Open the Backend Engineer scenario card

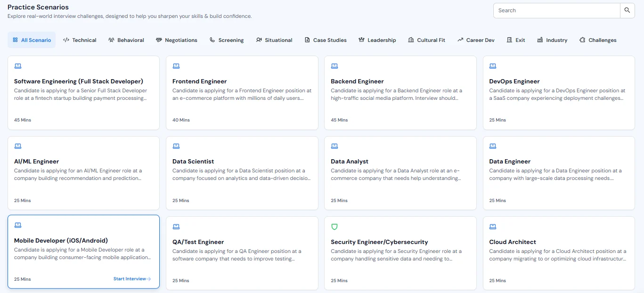pos(400,93)
